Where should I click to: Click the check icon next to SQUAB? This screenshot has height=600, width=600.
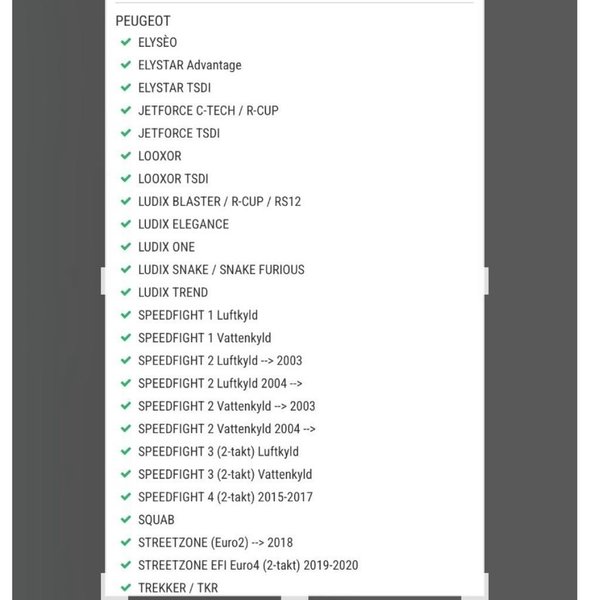126,519
